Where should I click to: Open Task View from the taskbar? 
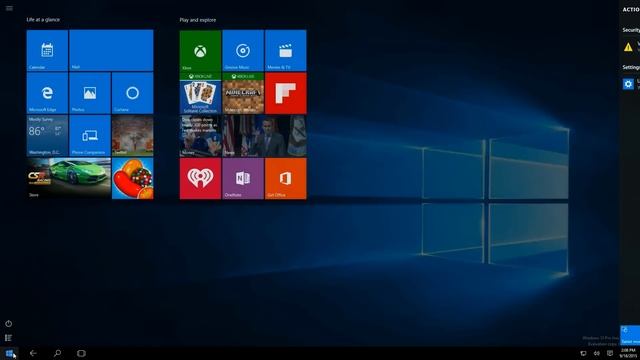pos(81,353)
